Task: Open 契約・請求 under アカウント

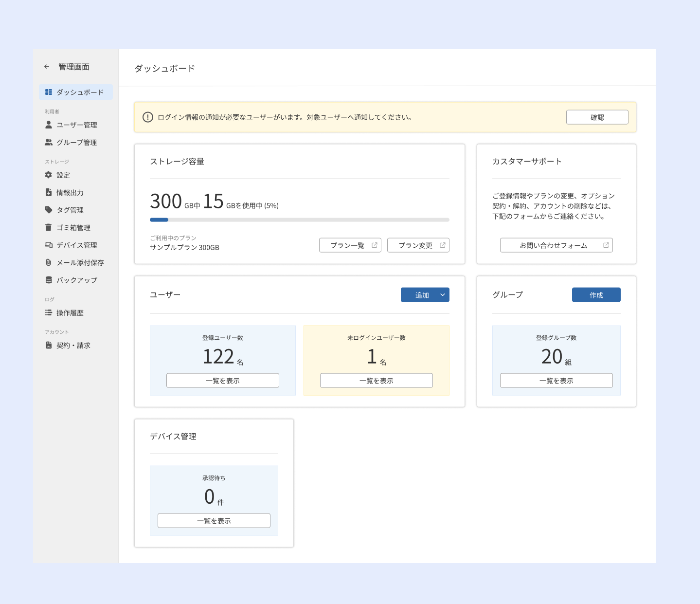Action: point(76,345)
